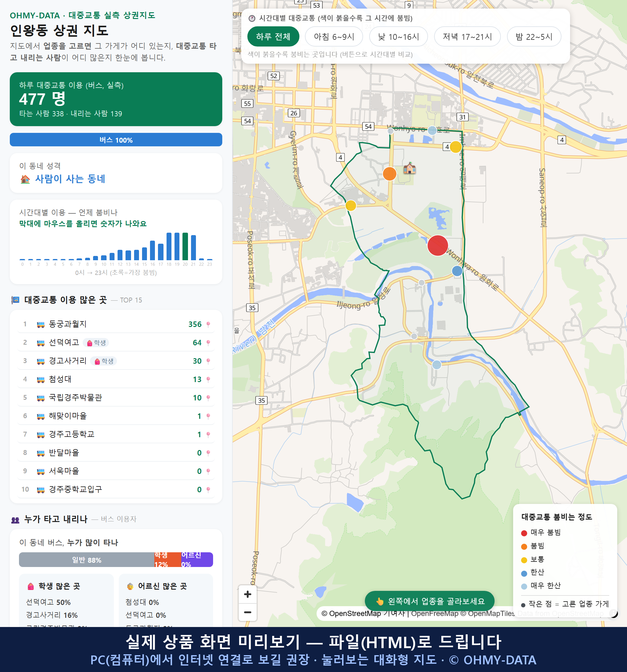The height and width of the screenshot is (672, 627).
Task: Click the house icon in 이 동네 성격
Action: click(x=25, y=179)
